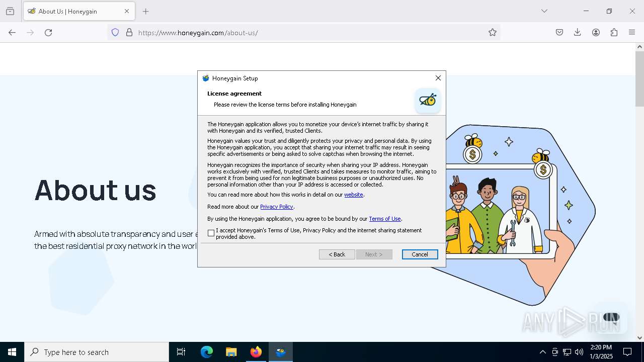Switch to the Honeygain setup taskbar icon
The height and width of the screenshot is (362, 644).
(x=281, y=352)
